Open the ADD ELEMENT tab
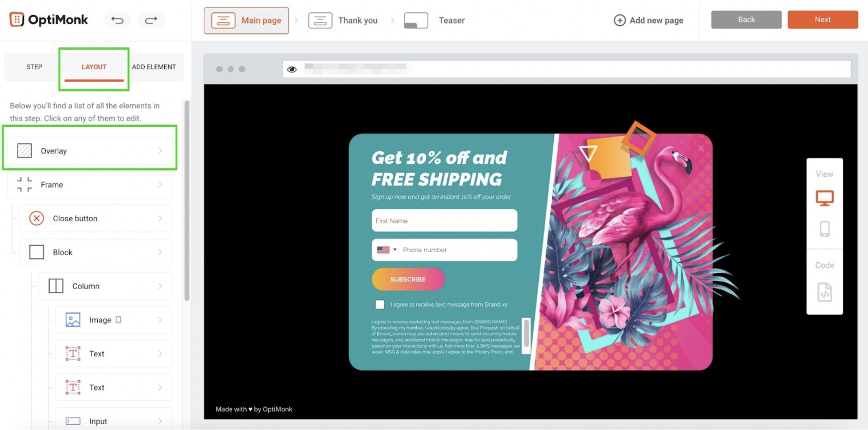868x430 pixels. point(154,67)
